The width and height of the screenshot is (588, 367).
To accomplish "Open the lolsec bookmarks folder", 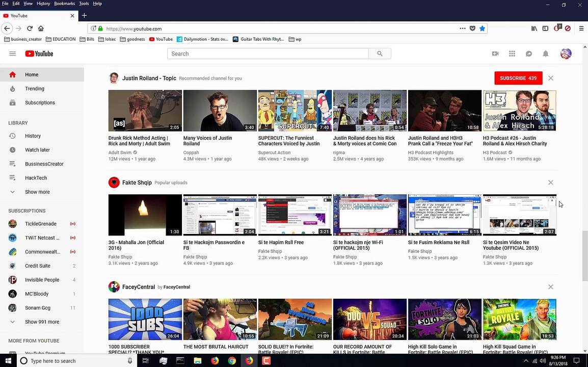I will (x=107, y=39).
